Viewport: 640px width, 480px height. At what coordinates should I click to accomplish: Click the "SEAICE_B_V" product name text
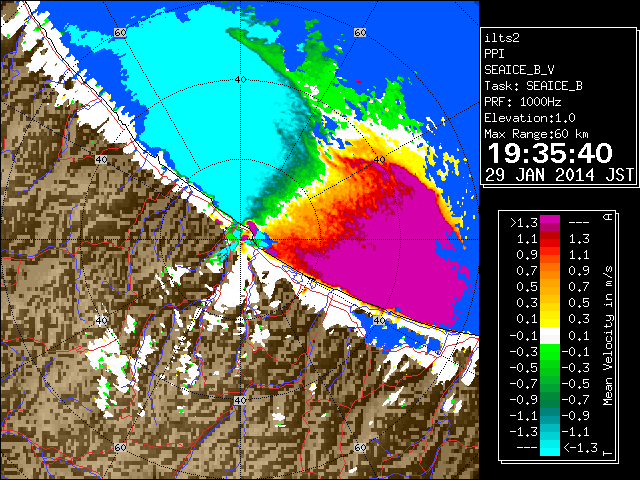pos(519,70)
